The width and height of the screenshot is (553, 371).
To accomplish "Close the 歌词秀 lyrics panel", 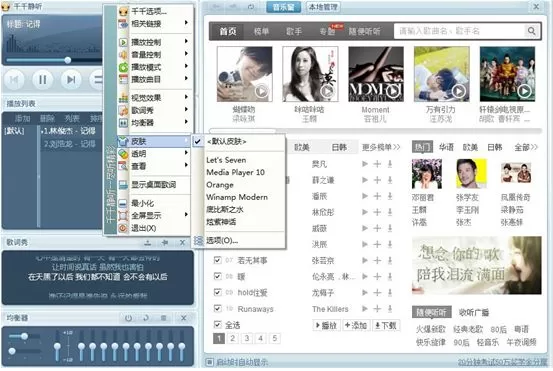I will tap(182, 243).
